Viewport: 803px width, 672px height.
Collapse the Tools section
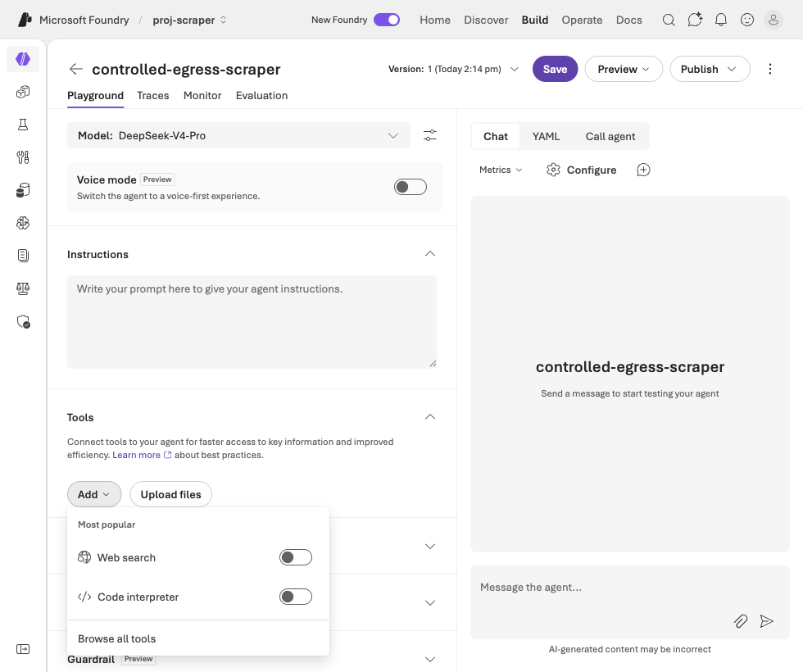point(430,417)
